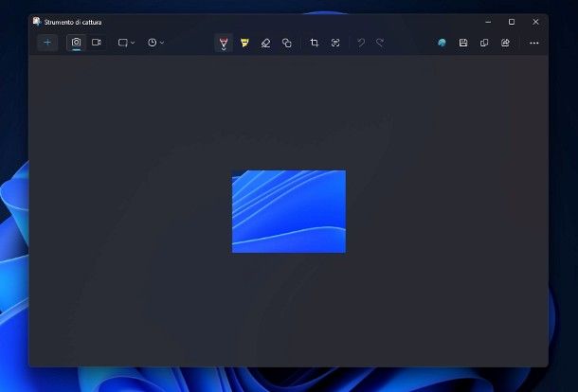This screenshot has height=392, width=578.
Task: Select the eraser tool
Action: point(265,44)
